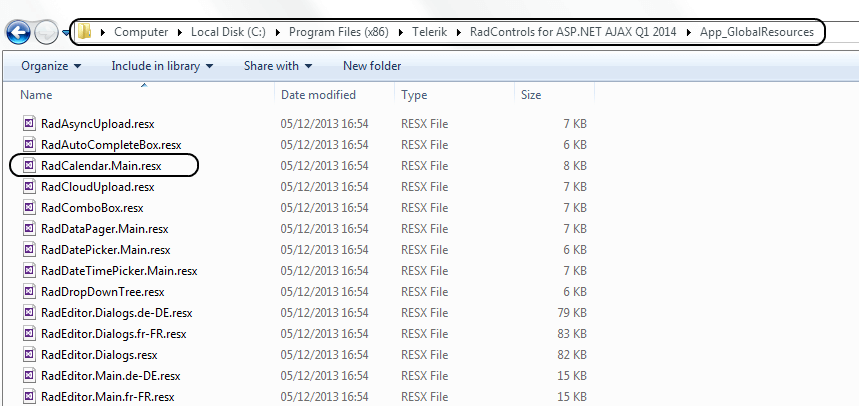Screen dimensions: 859x406
Task: Select the file name RadEditor.Main.de-DE.resx
Action: [x=111, y=376]
